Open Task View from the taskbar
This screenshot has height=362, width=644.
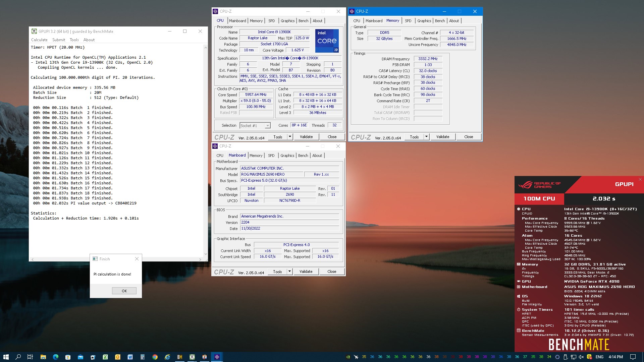[x=30, y=357]
